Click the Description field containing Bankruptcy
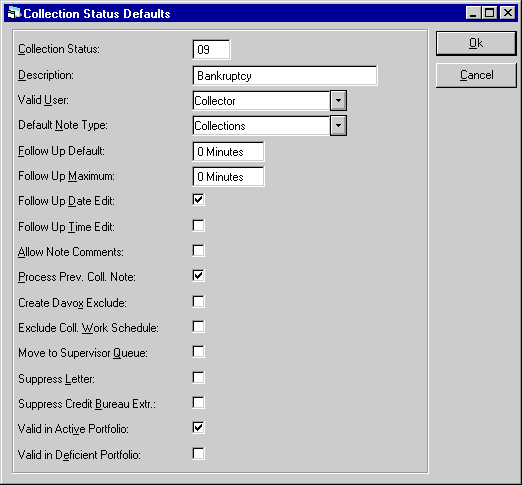The image size is (522, 485). click(x=285, y=76)
